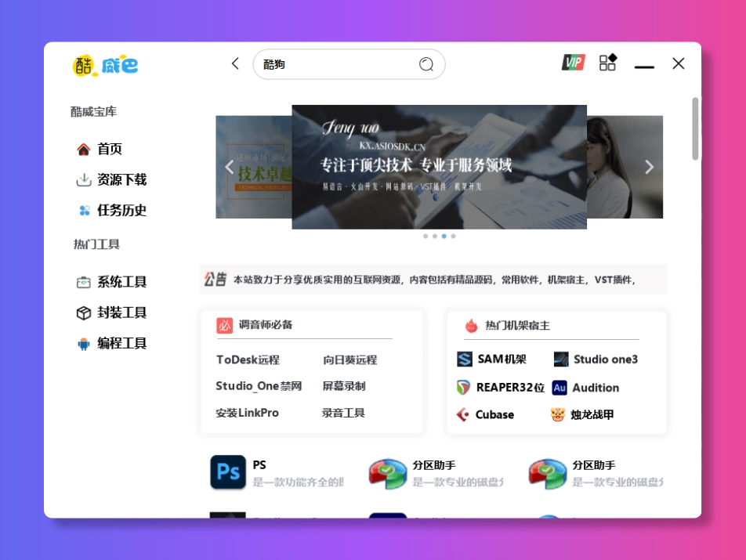Click the SAM机架 label
Image resolution: width=746 pixels, height=560 pixels.
tap(502, 359)
